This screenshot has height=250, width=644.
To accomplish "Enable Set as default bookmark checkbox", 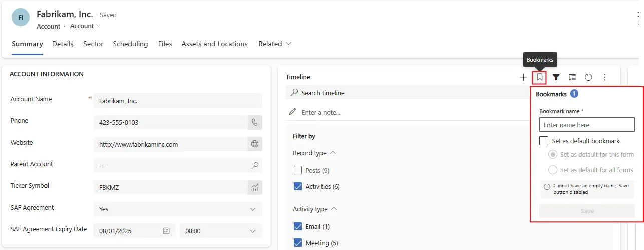I will pos(544,141).
